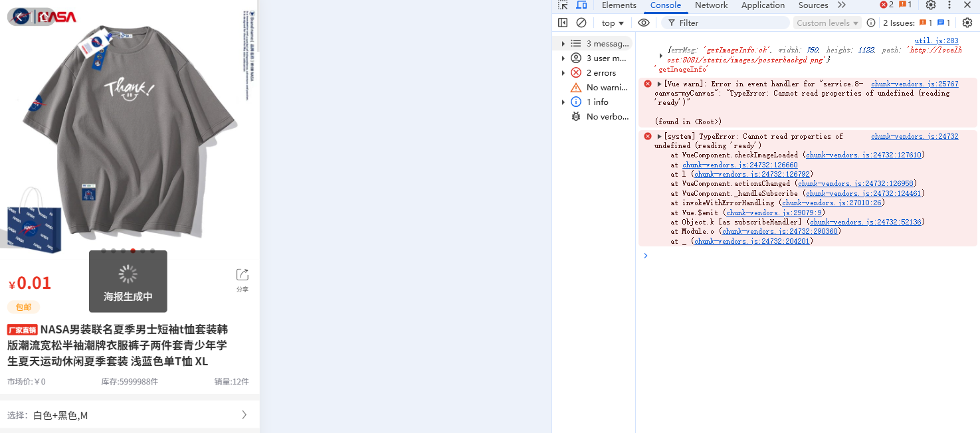Click the red error icon on the system TypeError message
Image resolution: width=980 pixels, height=433 pixels.
[648, 136]
